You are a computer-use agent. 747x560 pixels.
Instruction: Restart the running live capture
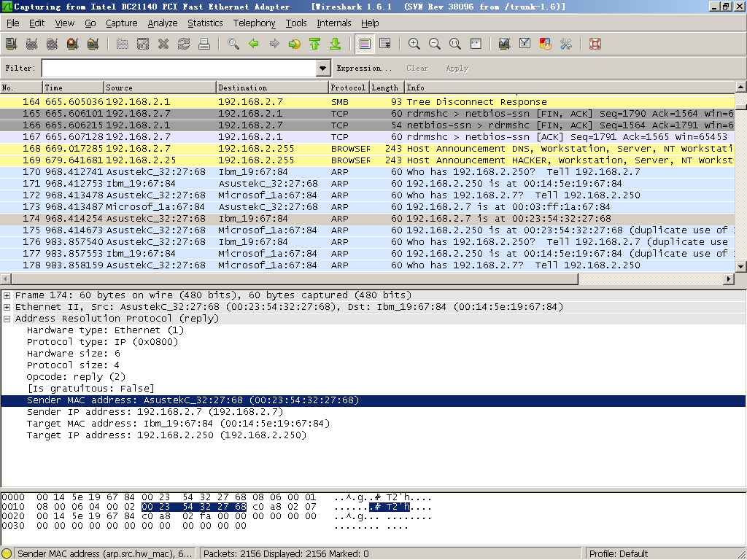point(93,44)
